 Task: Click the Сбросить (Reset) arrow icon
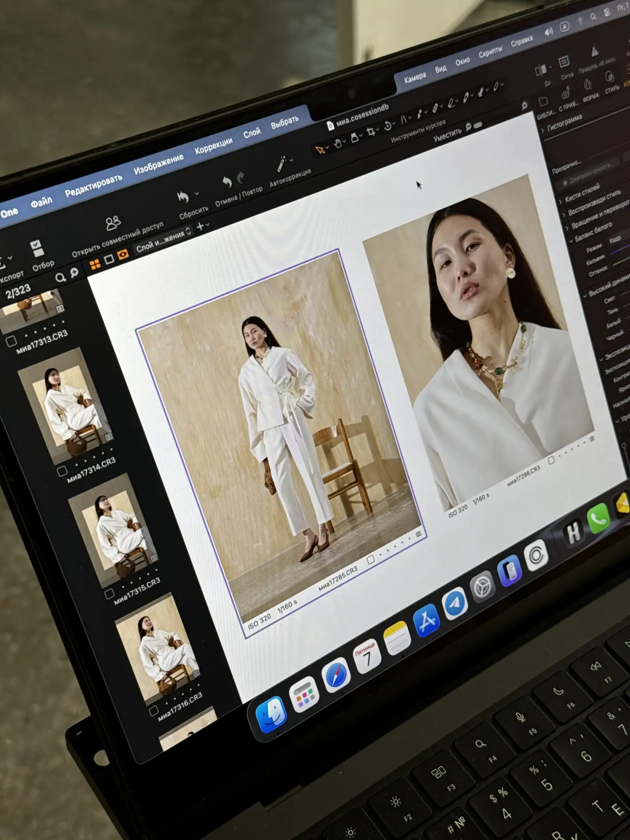pos(183,198)
